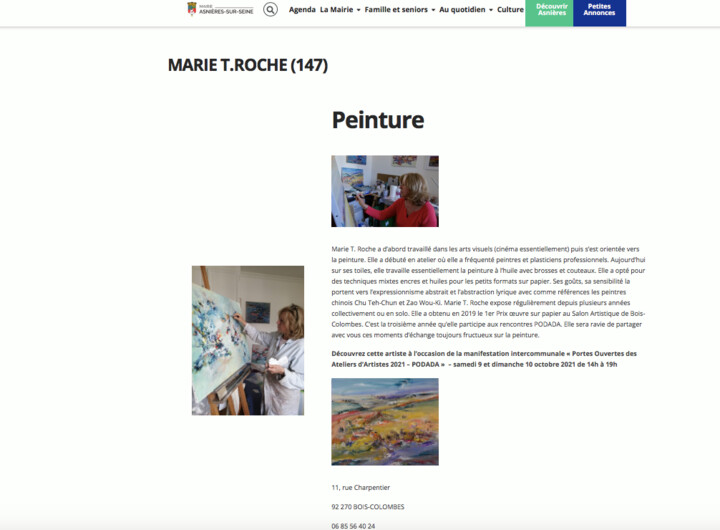
Task: Click the 92 270 BOIS-COLOMBES postal line
Action: tap(368, 507)
